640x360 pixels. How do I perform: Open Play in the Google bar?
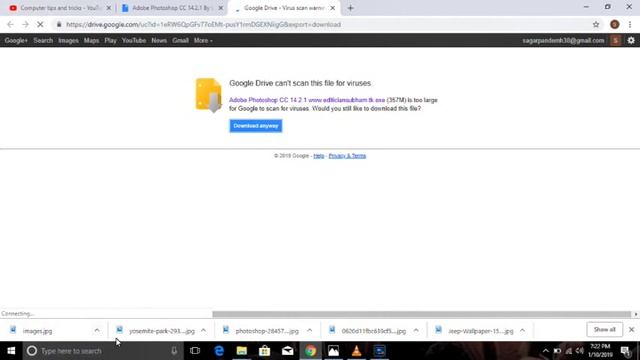pos(110,40)
